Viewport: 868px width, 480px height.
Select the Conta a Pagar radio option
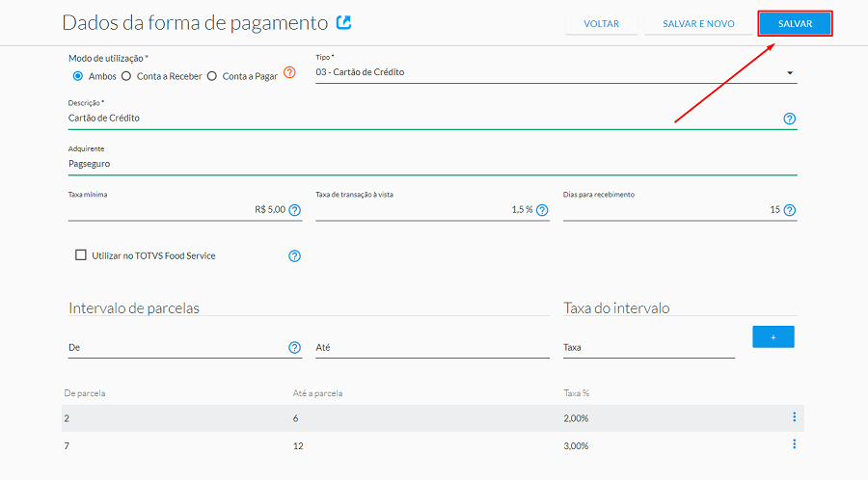[x=212, y=76]
